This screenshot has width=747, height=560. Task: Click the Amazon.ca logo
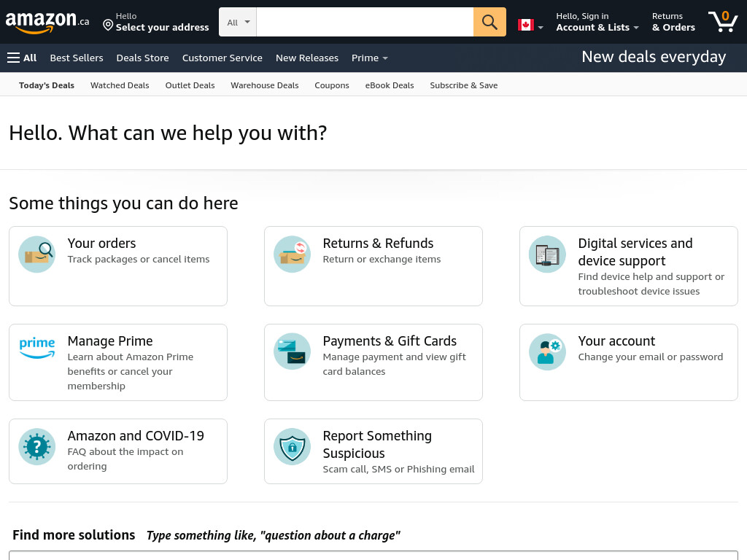click(x=47, y=23)
